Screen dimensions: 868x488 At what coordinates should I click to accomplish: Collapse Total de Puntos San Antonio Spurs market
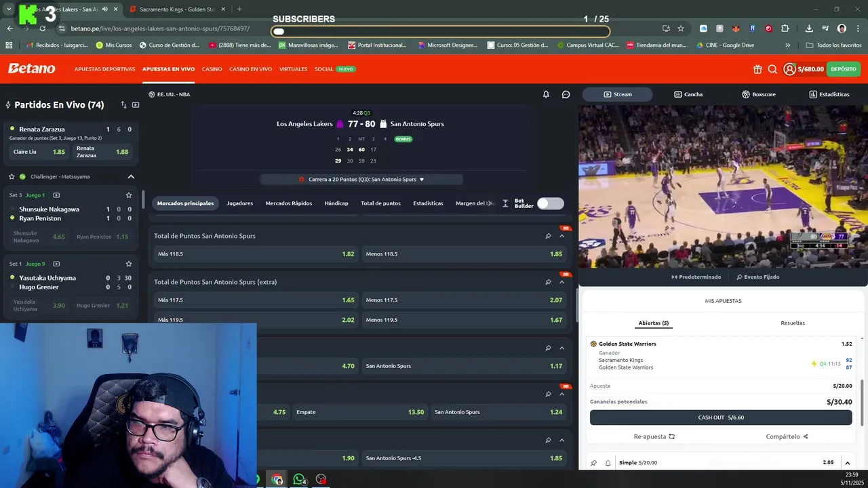tap(561, 236)
